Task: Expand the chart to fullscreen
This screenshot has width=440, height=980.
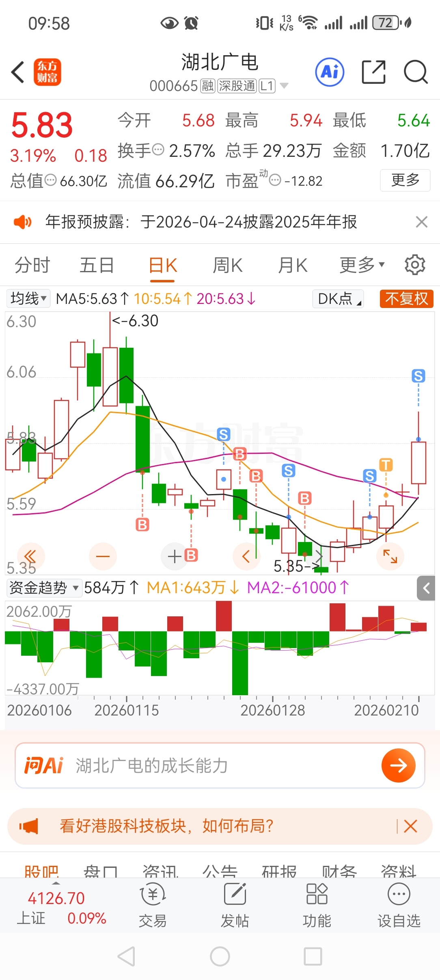Action: [390, 556]
